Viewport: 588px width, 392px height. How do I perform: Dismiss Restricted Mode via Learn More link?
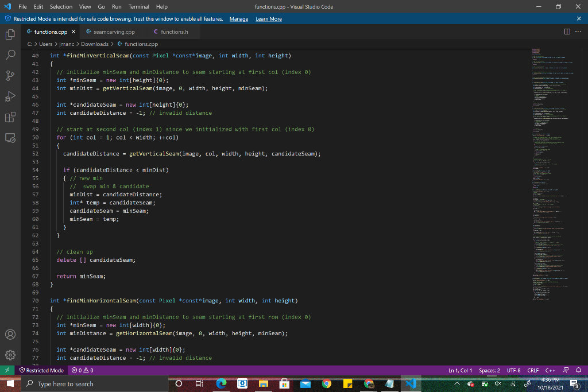pos(268,18)
